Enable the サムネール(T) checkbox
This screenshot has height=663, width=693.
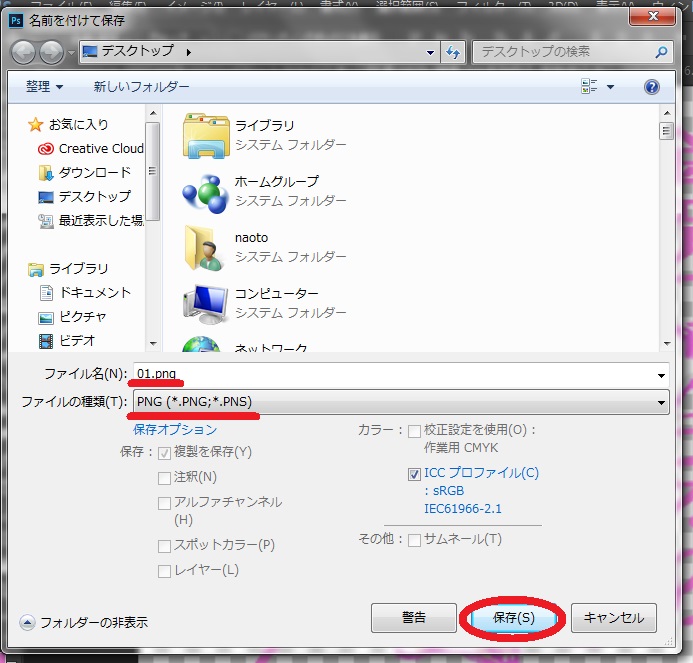click(x=414, y=540)
